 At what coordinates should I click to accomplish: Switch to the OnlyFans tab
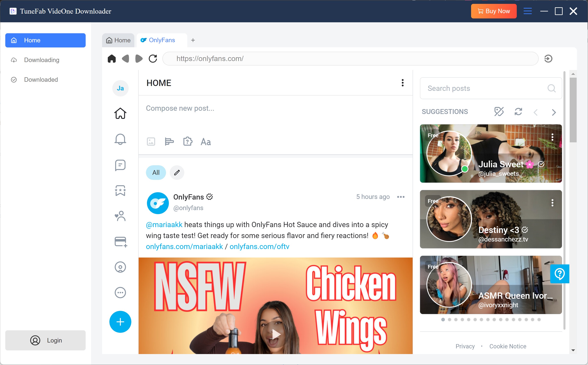[162, 40]
